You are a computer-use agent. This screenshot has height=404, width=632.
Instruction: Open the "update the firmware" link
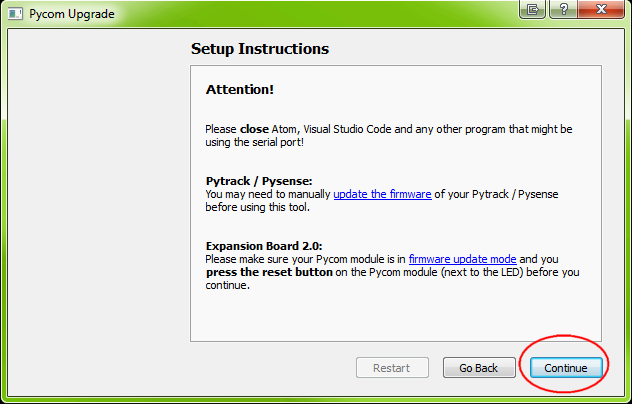click(x=382, y=194)
